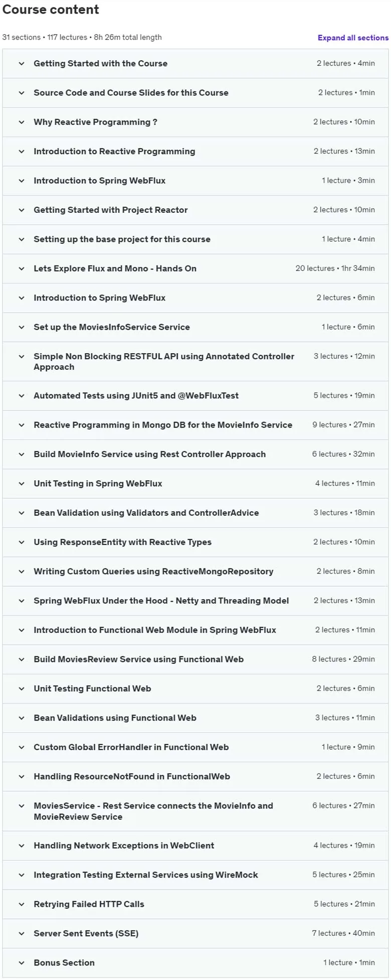Toggle chevron beside Set up the MoviesInfoService Service
391x980 pixels.
pos(22,327)
